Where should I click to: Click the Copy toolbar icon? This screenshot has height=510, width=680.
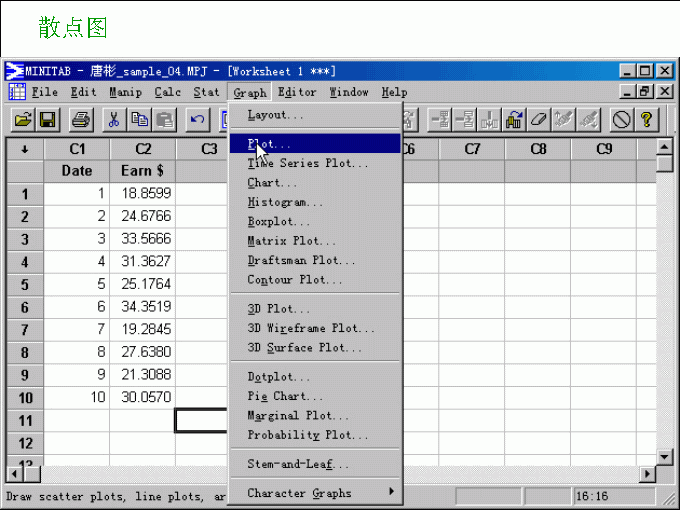coord(139,120)
